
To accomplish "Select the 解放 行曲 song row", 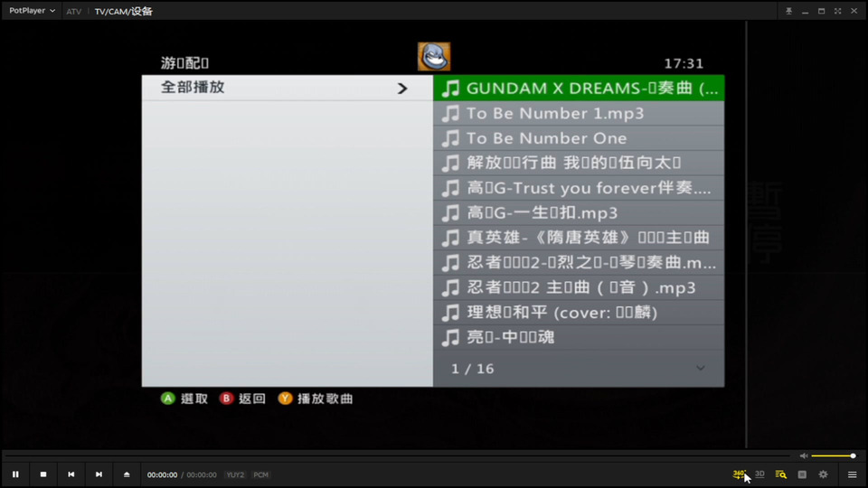I will 579,164.
